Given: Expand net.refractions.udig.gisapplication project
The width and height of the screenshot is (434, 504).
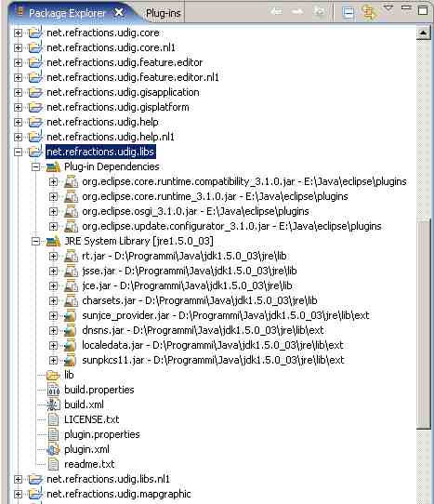Looking at the screenshot, I should pyautogui.click(x=19, y=92).
